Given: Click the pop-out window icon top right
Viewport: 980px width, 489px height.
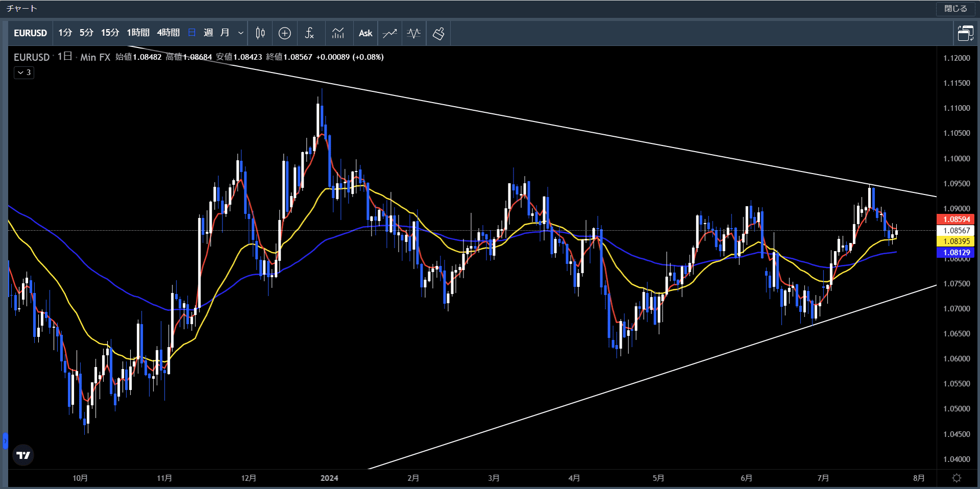Looking at the screenshot, I should [965, 33].
